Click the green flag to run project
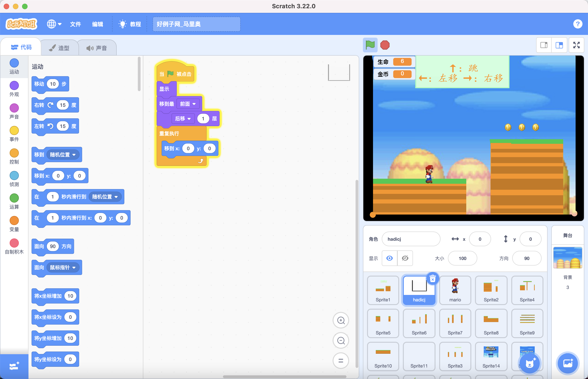The width and height of the screenshot is (588, 379). (x=370, y=45)
